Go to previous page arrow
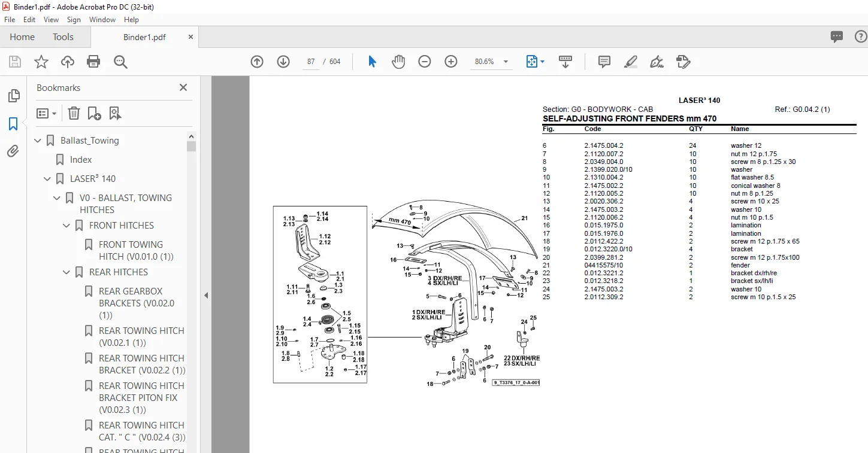Viewport: 868px width, 453px height. (x=257, y=62)
